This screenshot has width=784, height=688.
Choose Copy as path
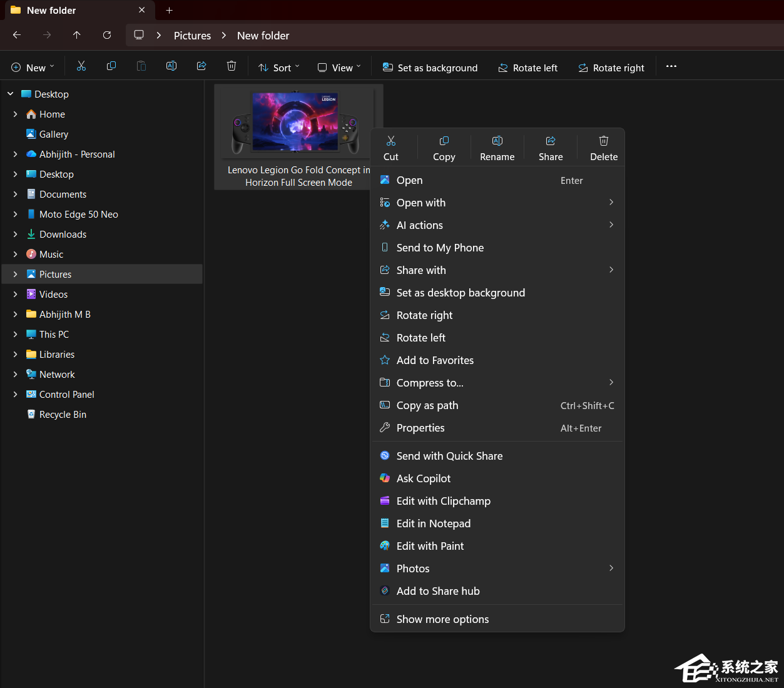click(x=497, y=405)
